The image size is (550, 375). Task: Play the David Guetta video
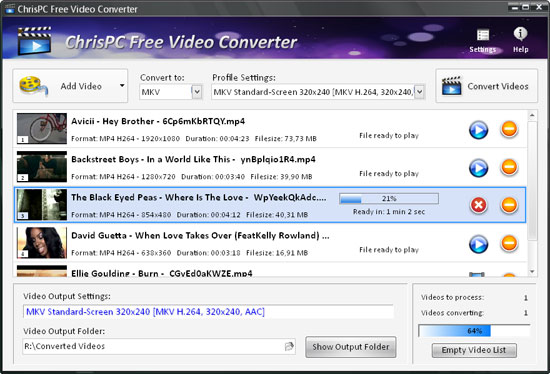point(478,244)
